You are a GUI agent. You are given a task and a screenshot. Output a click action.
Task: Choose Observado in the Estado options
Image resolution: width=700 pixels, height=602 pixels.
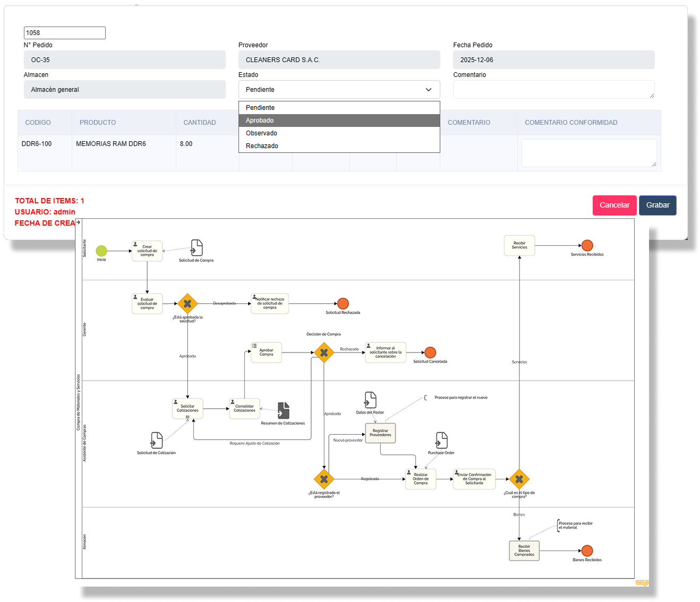(339, 133)
